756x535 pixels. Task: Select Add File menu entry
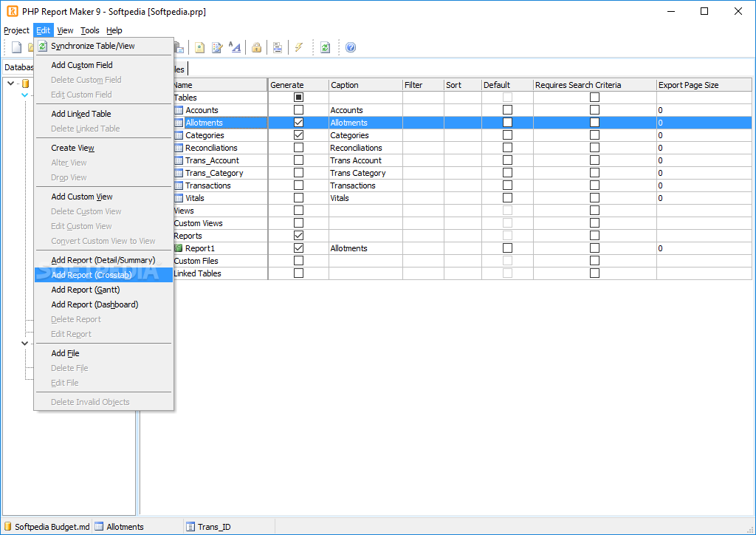point(103,354)
